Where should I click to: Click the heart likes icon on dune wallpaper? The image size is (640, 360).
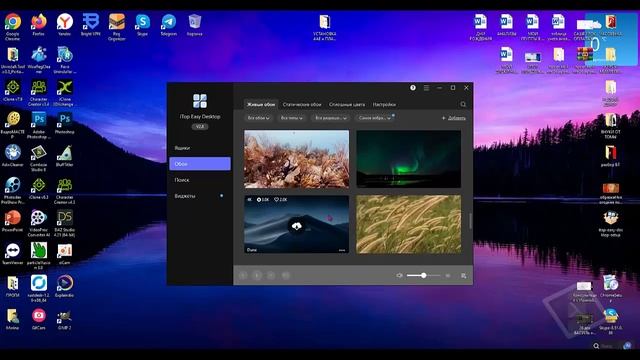pyautogui.click(x=276, y=200)
